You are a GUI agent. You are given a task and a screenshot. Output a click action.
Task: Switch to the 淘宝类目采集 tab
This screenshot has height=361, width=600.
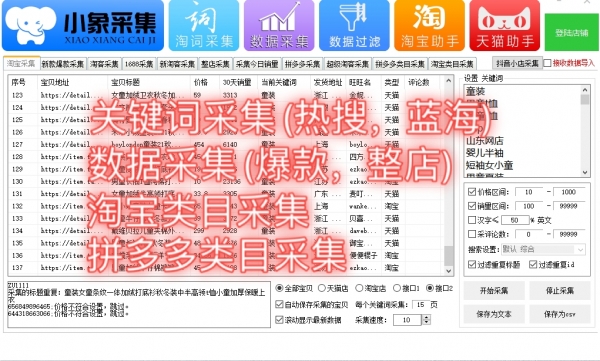pyautogui.click(x=452, y=64)
